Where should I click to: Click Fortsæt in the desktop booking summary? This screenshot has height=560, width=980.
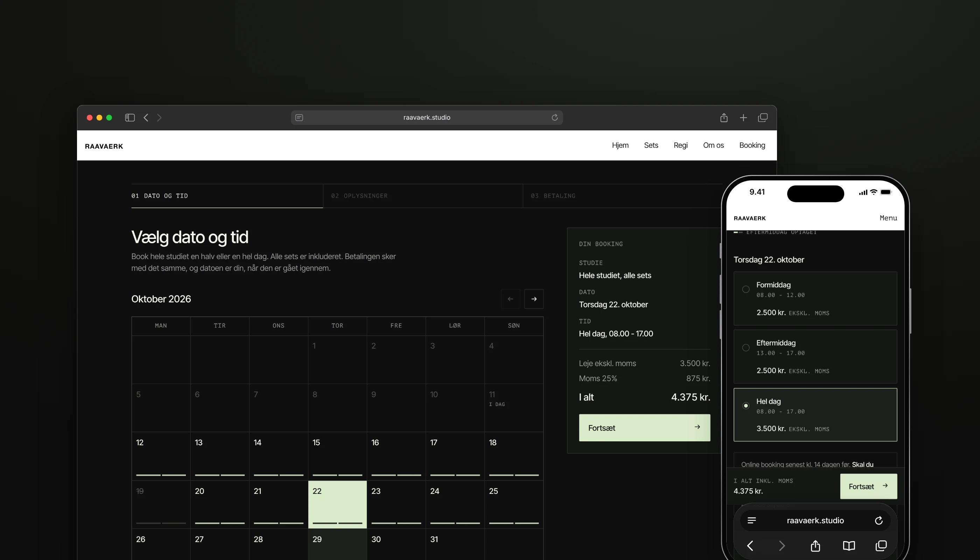(x=645, y=428)
